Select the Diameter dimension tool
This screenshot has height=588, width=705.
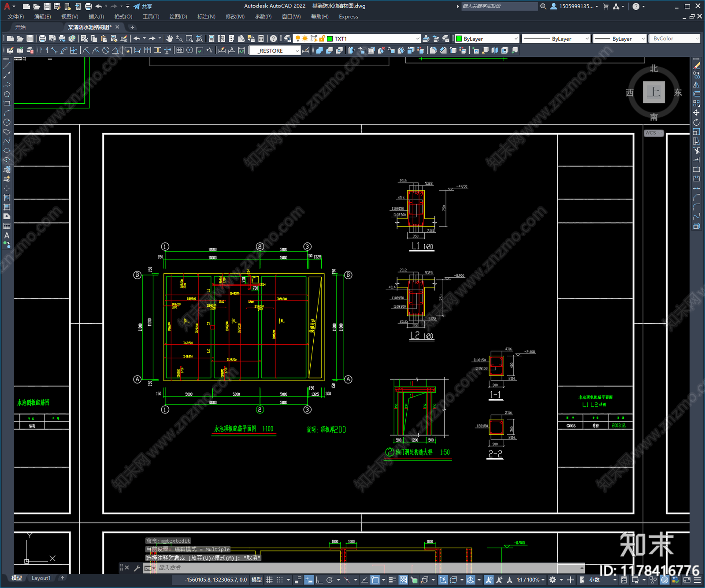tap(106, 50)
